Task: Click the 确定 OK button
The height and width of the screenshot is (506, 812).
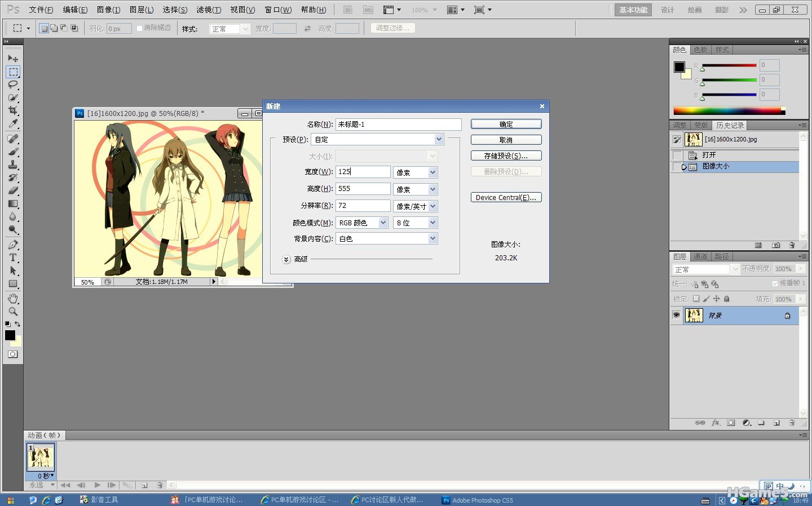Action: 506,124
